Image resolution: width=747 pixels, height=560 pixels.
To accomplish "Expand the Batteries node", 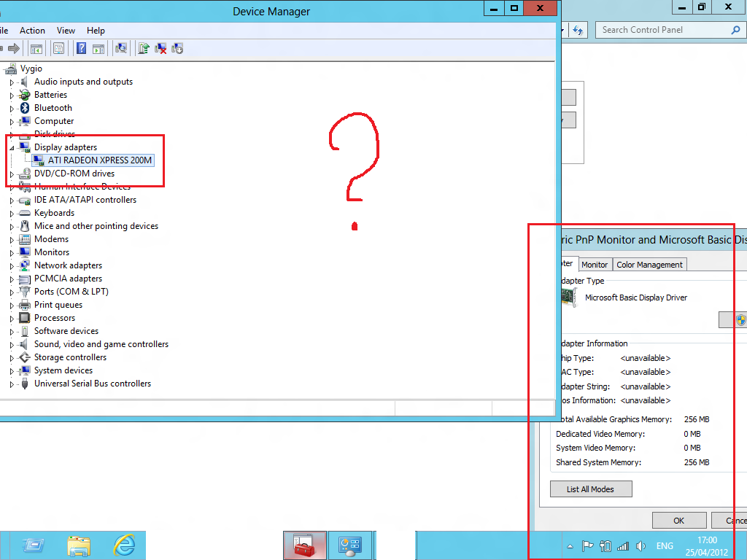I will pyautogui.click(x=12, y=96).
